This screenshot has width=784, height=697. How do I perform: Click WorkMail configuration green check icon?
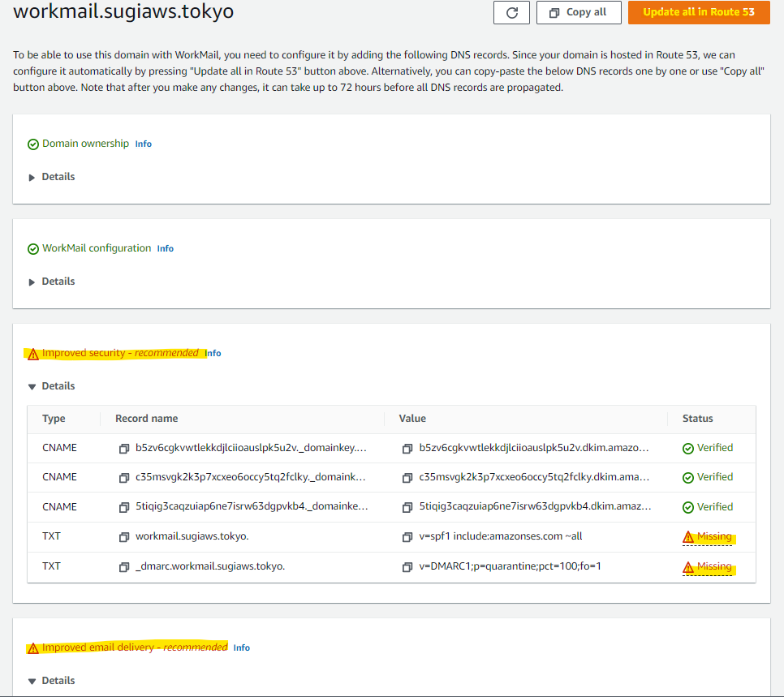click(33, 249)
